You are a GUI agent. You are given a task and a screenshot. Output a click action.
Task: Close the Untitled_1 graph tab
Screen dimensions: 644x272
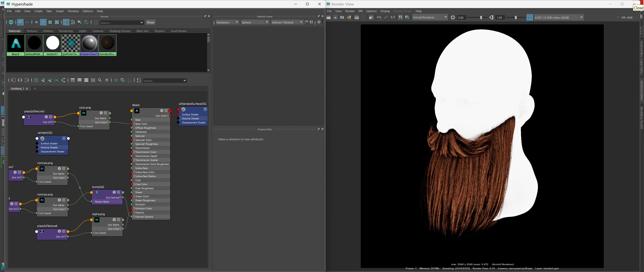(x=27, y=89)
